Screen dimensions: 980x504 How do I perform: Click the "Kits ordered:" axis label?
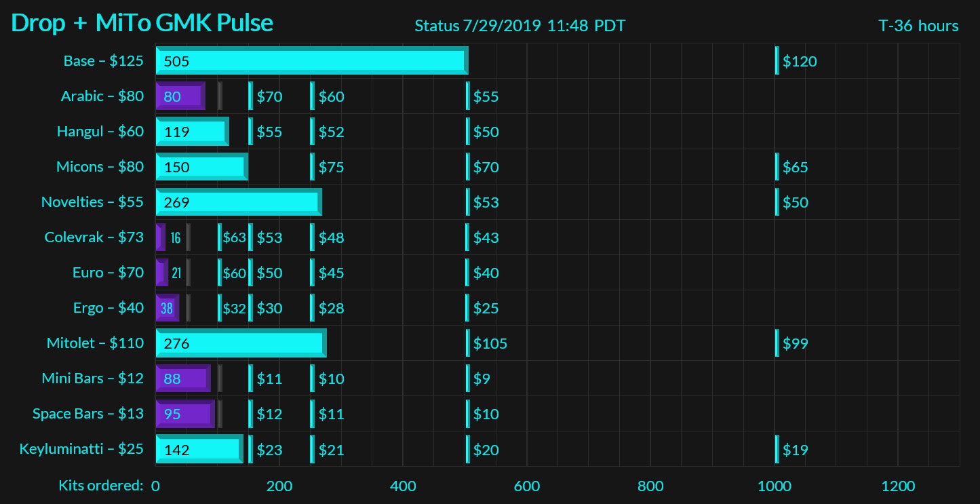pyautogui.click(x=101, y=486)
